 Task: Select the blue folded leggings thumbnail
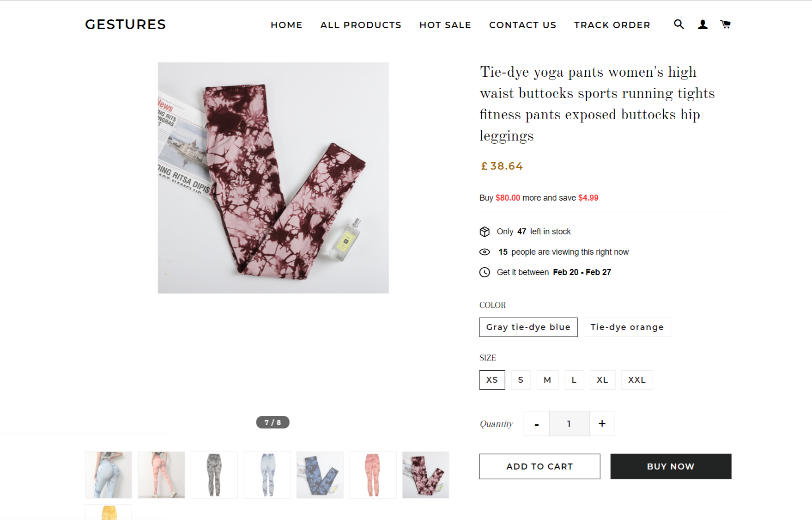click(x=320, y=475)
